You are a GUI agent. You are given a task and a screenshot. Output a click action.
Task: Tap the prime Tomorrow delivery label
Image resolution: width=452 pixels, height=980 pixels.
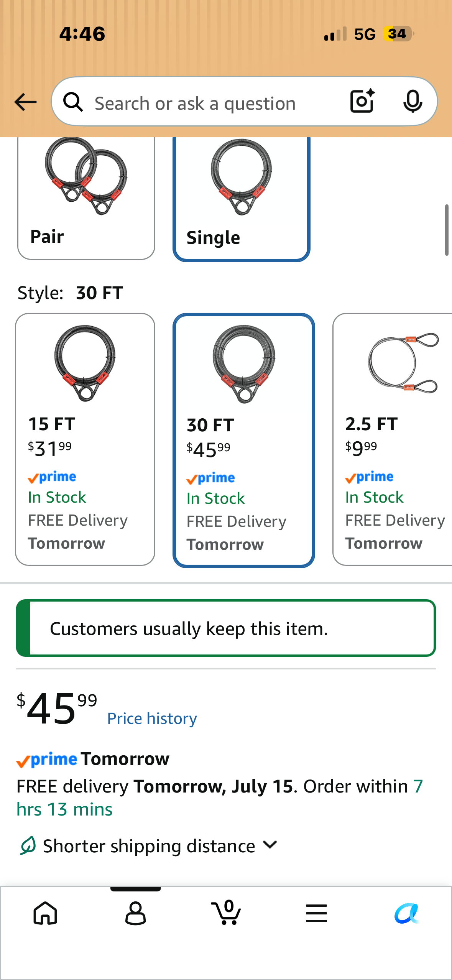coord(93,759)
